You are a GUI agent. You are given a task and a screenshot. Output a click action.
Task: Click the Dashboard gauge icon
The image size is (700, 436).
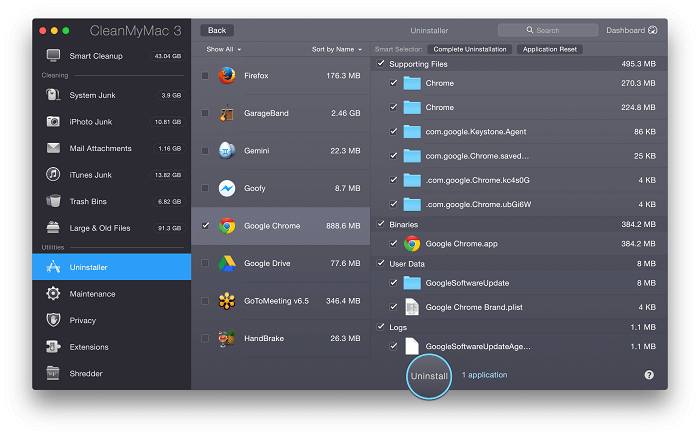point(653,30)
